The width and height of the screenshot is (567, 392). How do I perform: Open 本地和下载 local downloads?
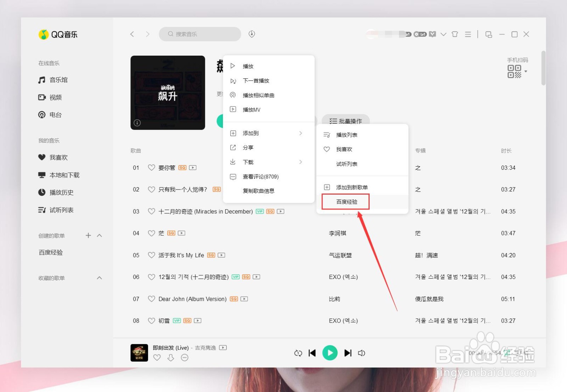click(x=59, y=175)
